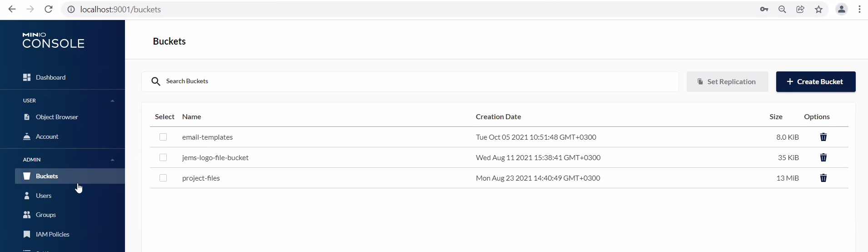
Task: Select the email-templates bucket checkbox
Action: coord(163,137)
